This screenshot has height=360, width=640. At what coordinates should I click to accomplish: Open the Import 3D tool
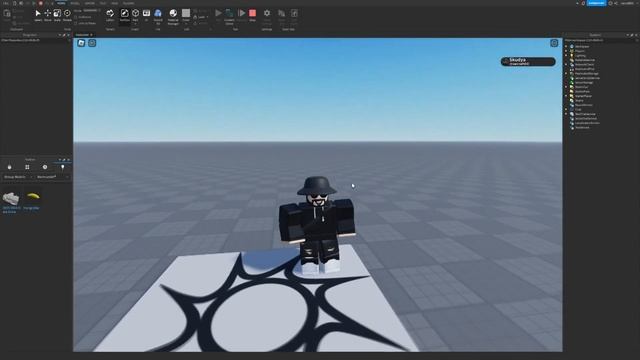[158, 16]
